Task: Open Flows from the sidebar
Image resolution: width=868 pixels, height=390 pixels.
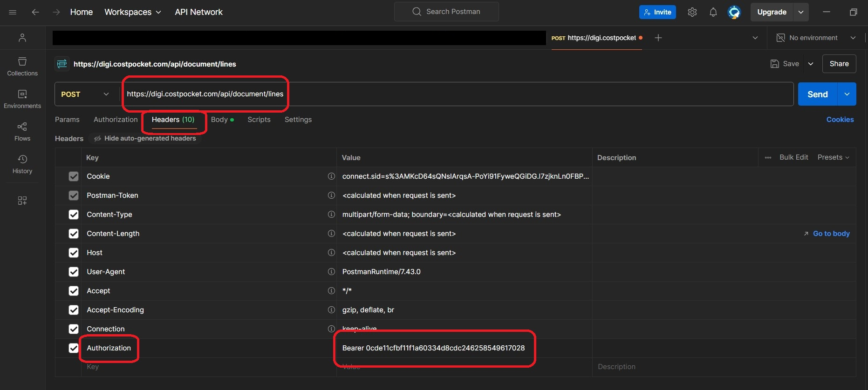Action: coord(22,132)
